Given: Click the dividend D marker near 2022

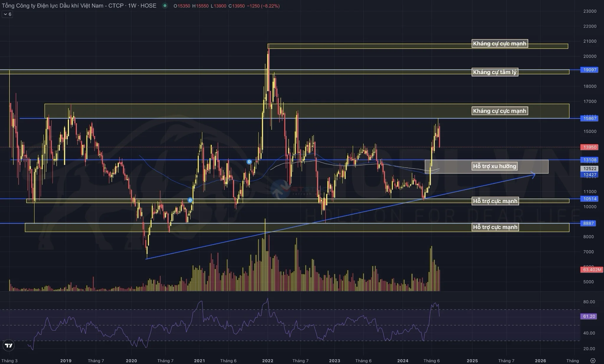Looking at the screenshot, I should 249,162.
